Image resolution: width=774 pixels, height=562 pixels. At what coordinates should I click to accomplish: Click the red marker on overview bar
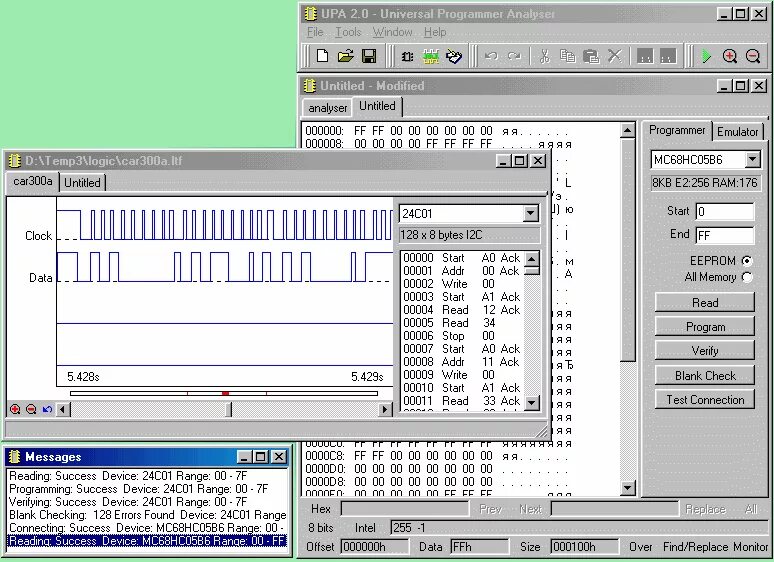225,393
